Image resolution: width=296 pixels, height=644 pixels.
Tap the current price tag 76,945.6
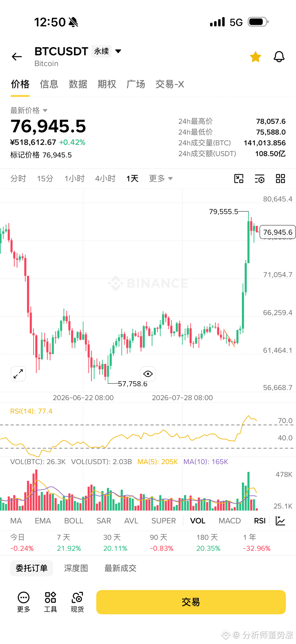click(x=278, y=232)
